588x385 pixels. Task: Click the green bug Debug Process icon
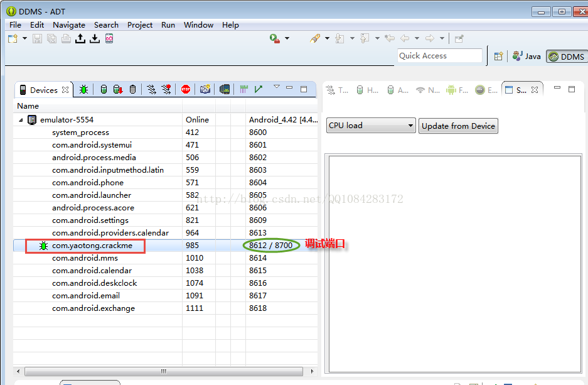coord(83,89)
